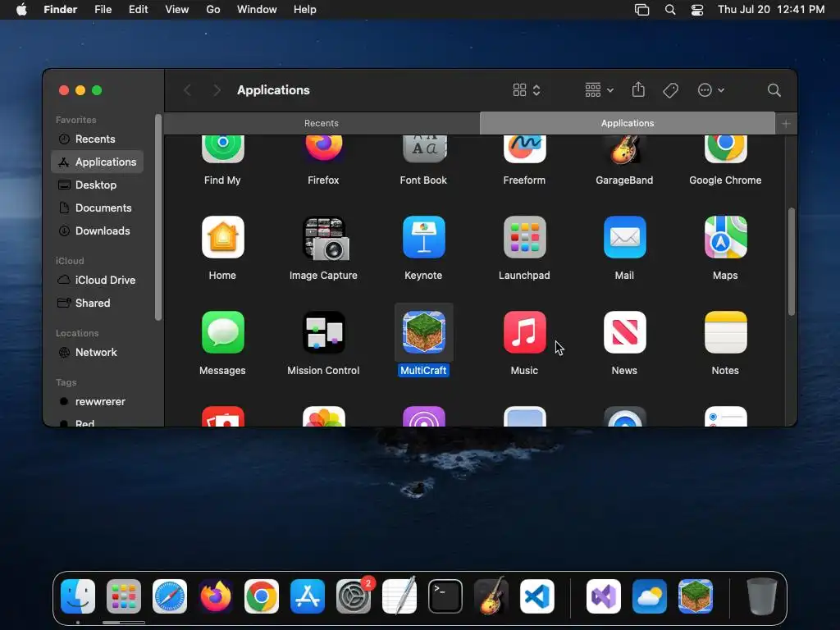The height and width of the screenshot is (630, 840).
Task: Select the Keynote app icon
Action: (x=424, y=237)
